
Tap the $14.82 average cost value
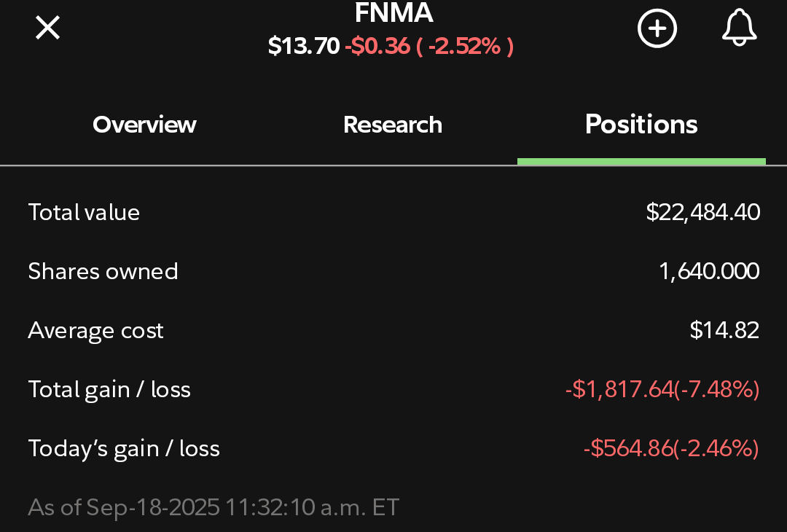tap(724, 330)
